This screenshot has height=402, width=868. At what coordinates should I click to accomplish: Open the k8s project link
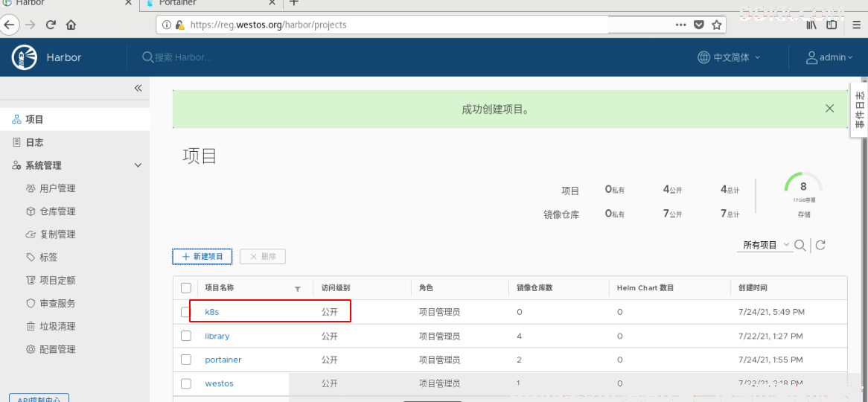coord(212,313)
